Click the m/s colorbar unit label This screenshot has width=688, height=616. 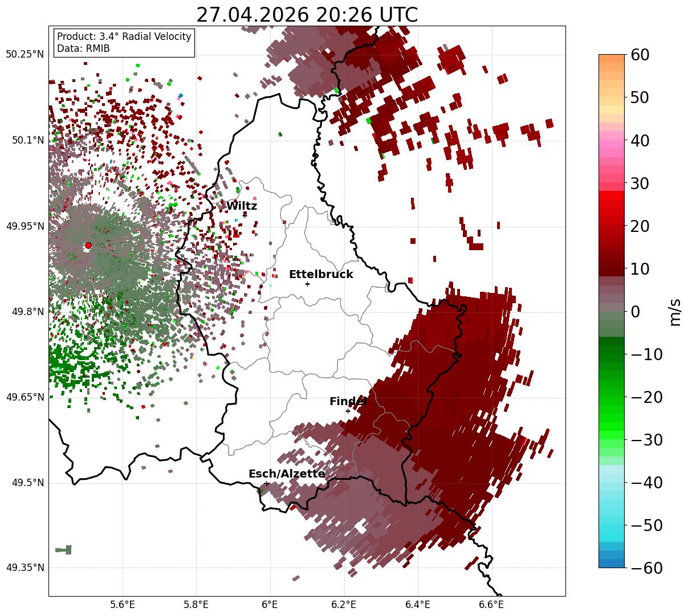pos(675,311)
